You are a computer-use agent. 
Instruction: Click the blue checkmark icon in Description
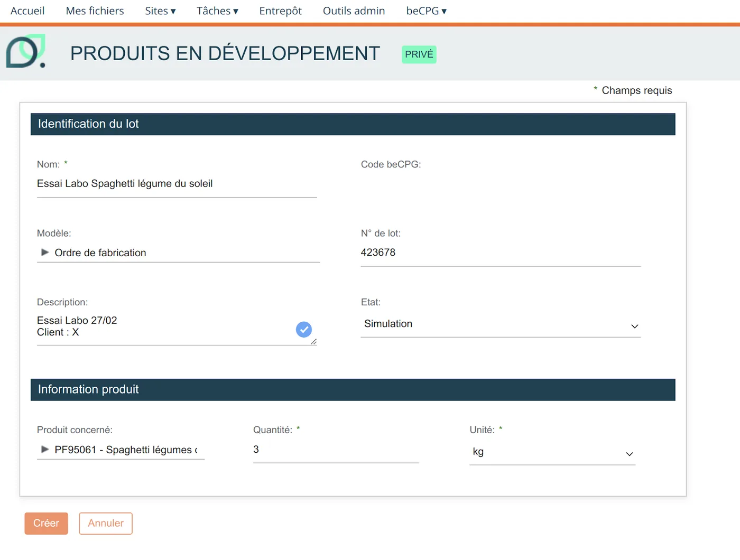(x=304, y=330)
